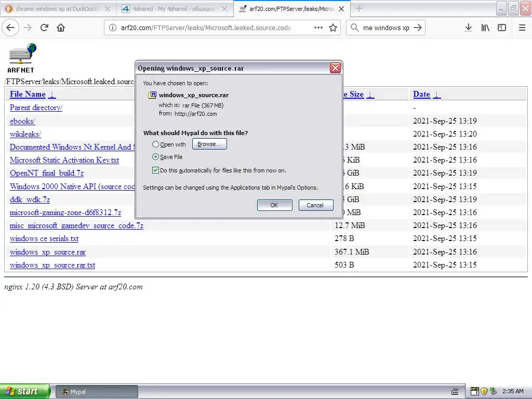Click Browse to choose an application
532x399 pixels.
coord(209,144)
